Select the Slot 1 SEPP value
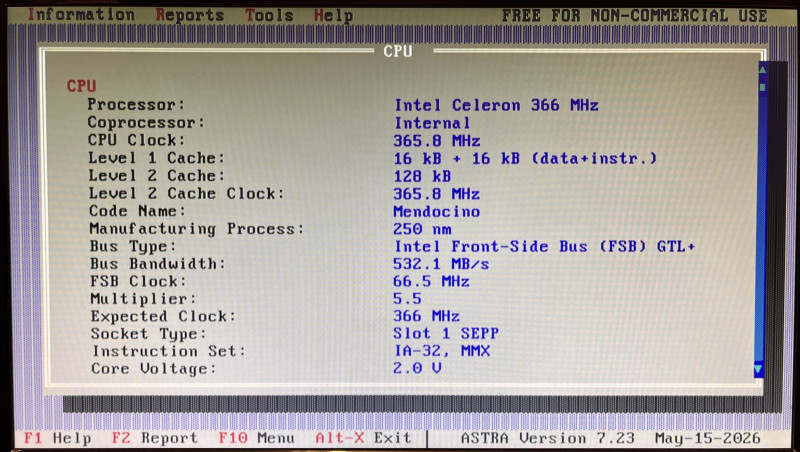Viewport: 800px width, 452px height. coord(446,334)
